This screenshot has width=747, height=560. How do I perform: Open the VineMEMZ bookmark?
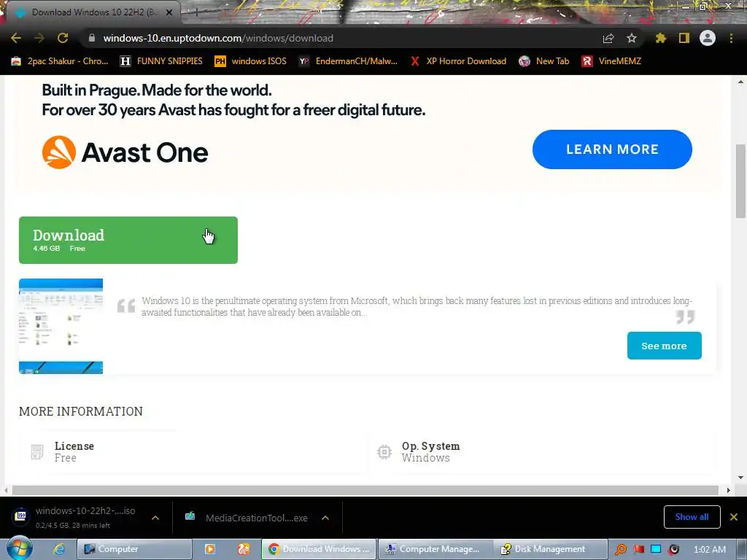611,61
